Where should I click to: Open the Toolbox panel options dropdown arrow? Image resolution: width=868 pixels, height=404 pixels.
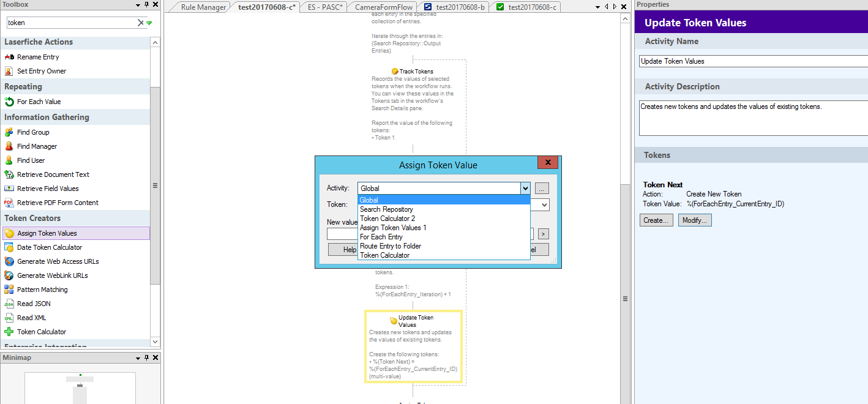pyautogui.click(x=138, y=4)
